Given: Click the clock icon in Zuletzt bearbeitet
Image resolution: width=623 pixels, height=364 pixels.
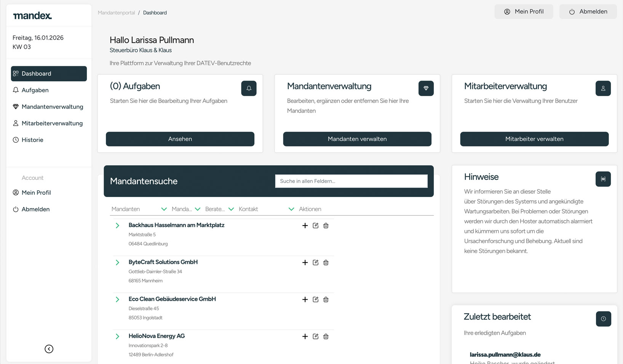Looking at the screenshot, I should click(603, 319).
